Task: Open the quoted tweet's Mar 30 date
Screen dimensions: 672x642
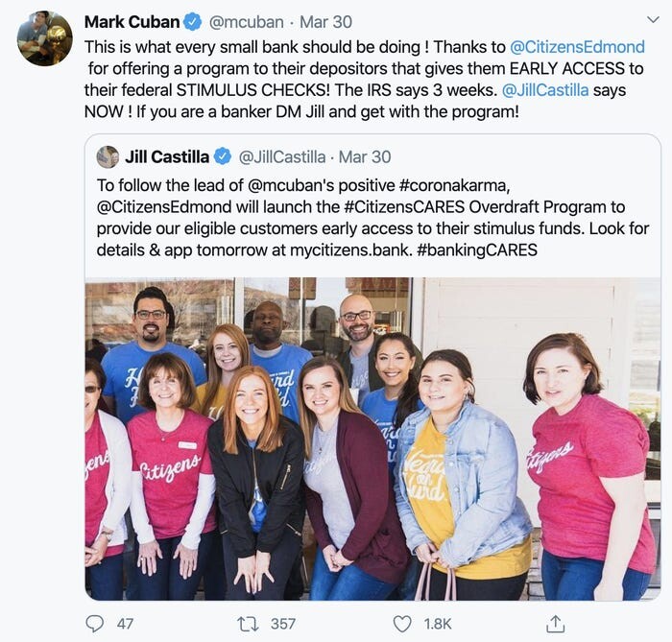Action: [x=365, y=157]
